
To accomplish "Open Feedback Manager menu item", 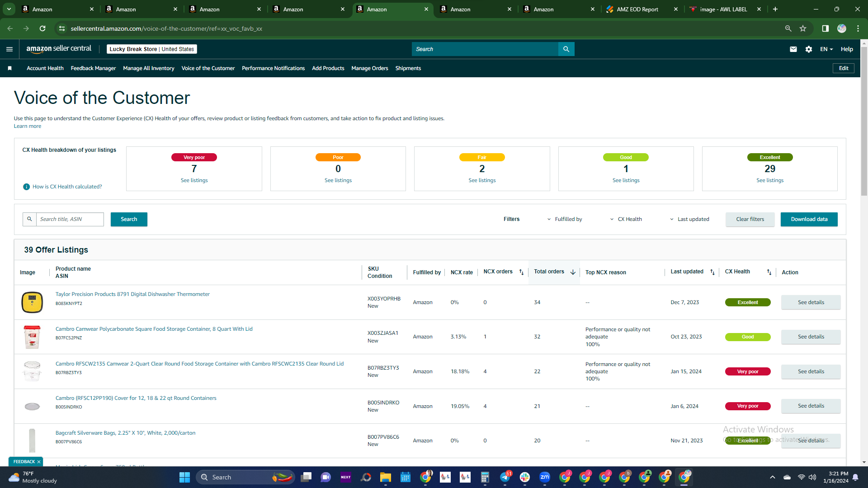I will click(93, 68).
